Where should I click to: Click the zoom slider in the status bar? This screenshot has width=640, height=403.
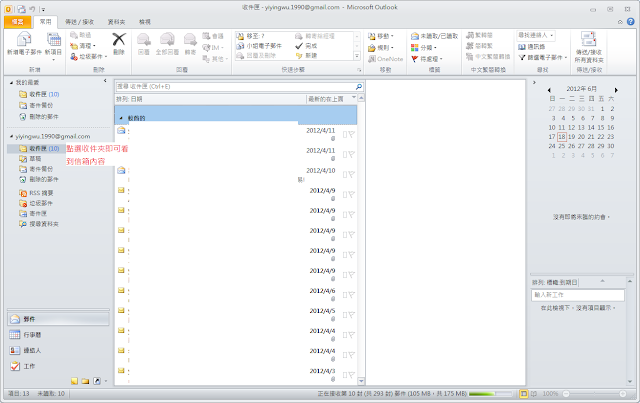click(594, 394)
